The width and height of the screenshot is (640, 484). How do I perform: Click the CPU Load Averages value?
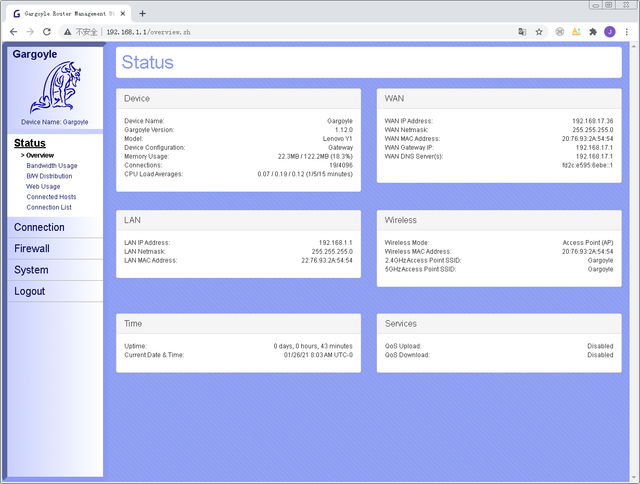pos(305,174)
